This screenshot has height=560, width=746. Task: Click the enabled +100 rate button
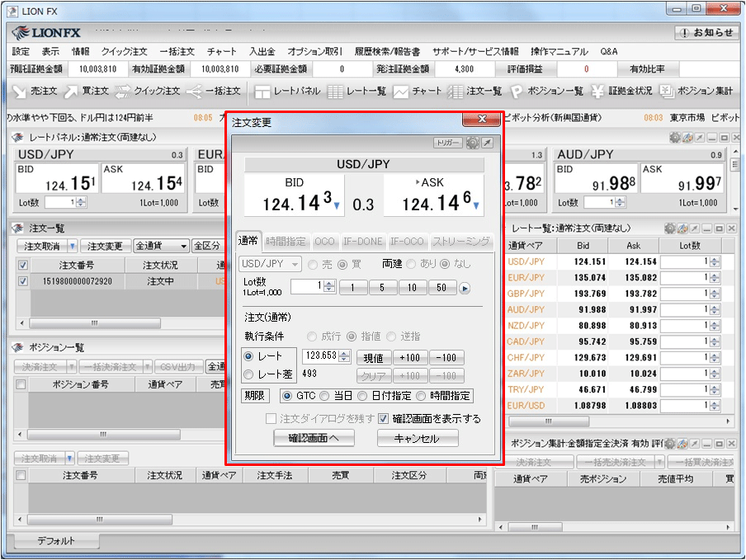pos(409,358)
